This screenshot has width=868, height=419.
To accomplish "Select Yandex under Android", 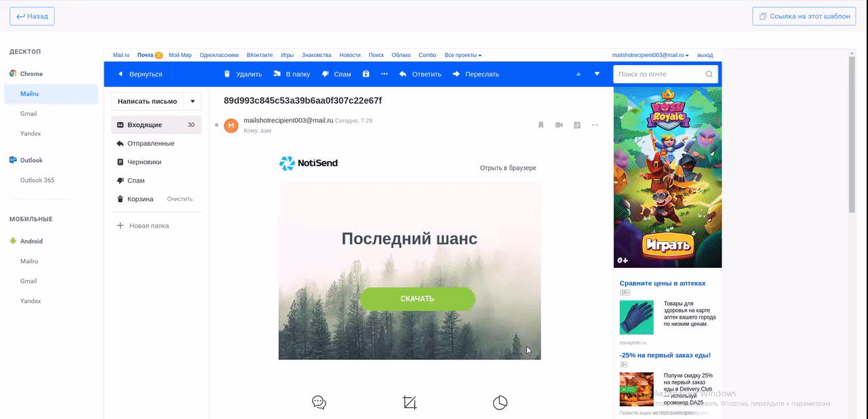I will coord(31,301).
